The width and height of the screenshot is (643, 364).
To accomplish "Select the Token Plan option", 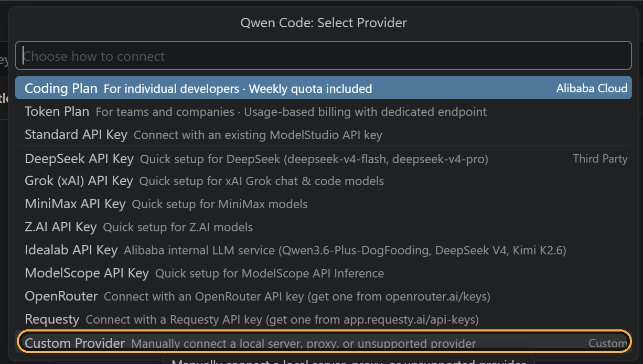I will 323,111.
